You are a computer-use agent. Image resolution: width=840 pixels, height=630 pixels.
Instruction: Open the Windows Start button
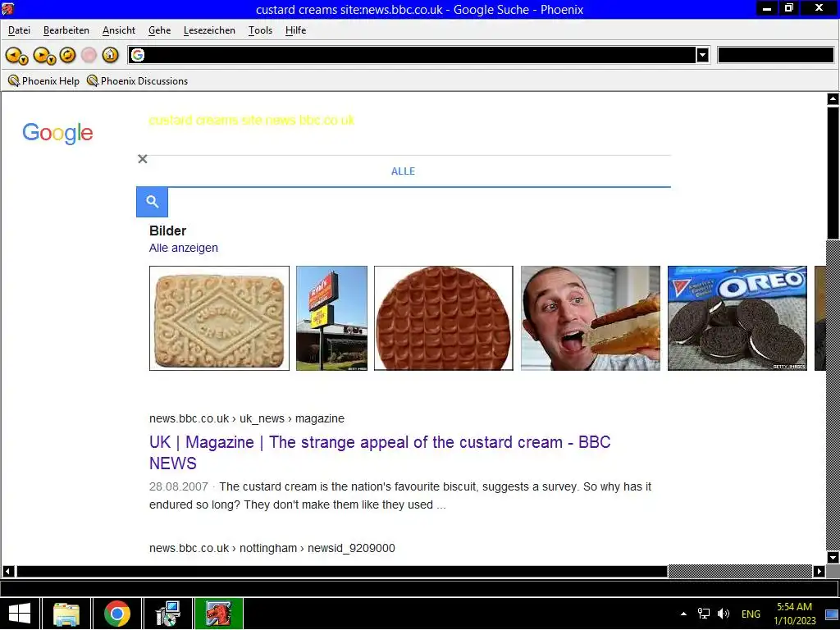[x=20, y=614]
